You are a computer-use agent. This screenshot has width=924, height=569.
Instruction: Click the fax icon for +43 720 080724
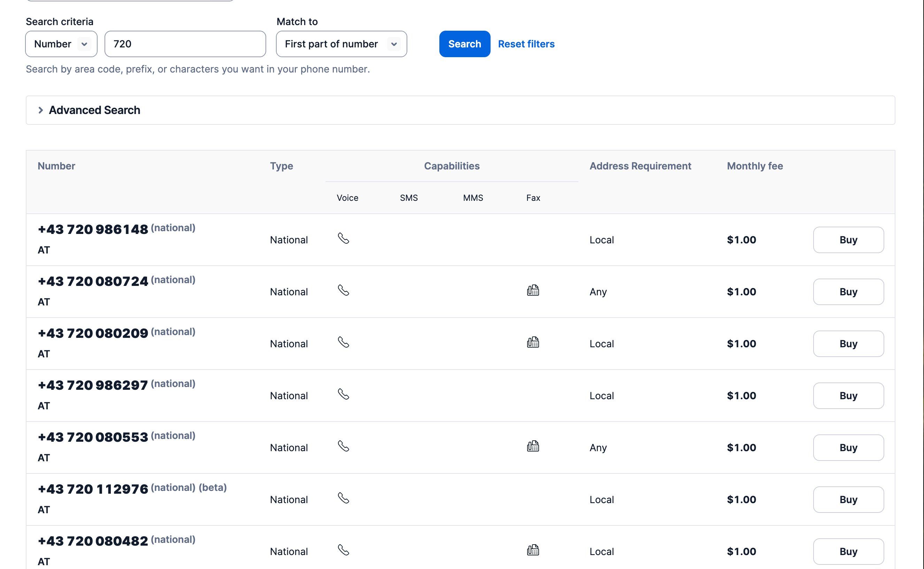[x=533, y=290]
